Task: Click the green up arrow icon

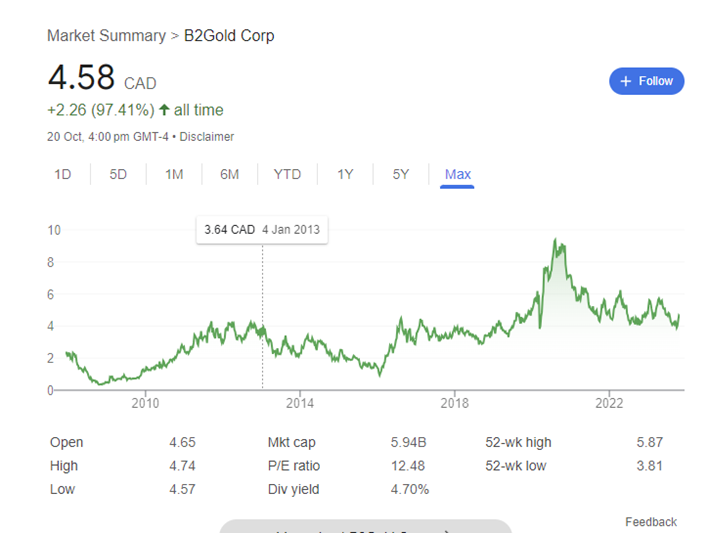Action: 165,110
